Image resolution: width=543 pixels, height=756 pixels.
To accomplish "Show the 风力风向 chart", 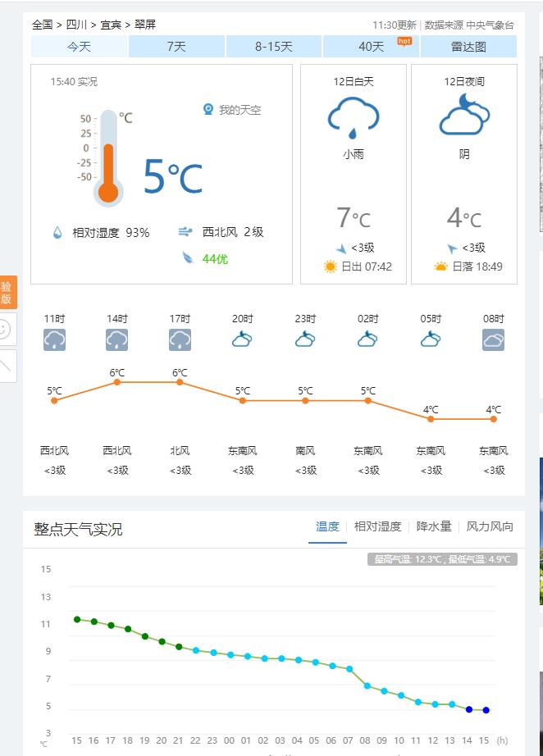I will pos(490,526).
